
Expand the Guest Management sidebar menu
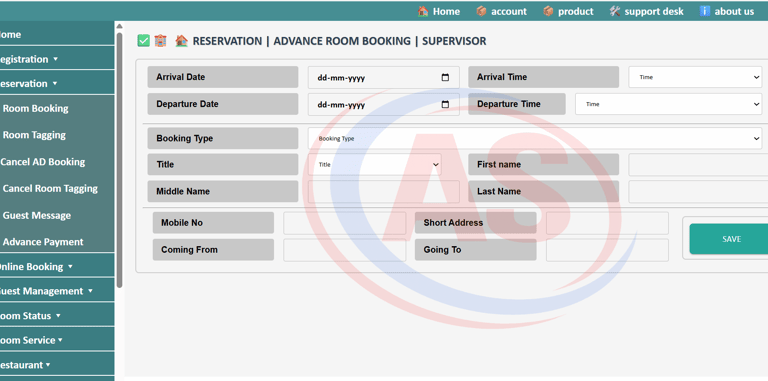coord(57,291)
